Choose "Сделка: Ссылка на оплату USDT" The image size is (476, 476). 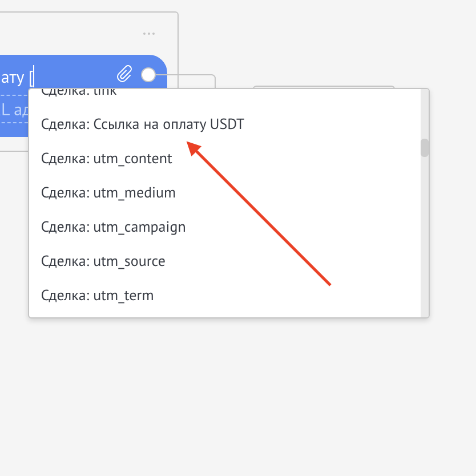point(143,124)
